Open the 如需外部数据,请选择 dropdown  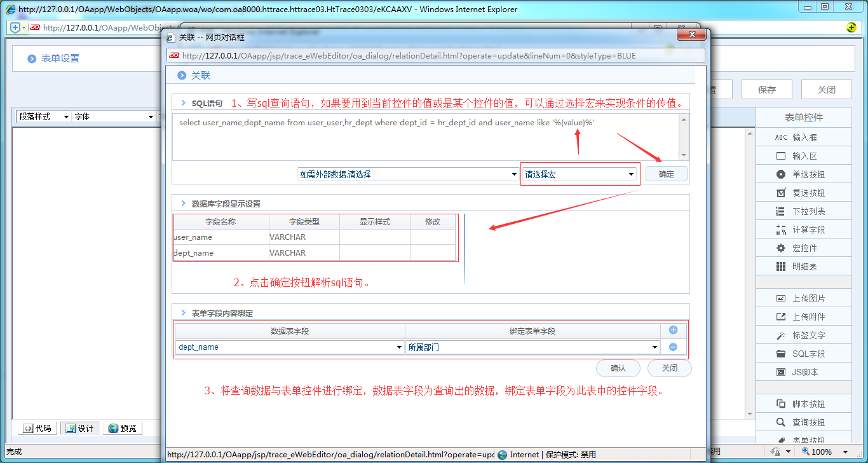(409, 174)
